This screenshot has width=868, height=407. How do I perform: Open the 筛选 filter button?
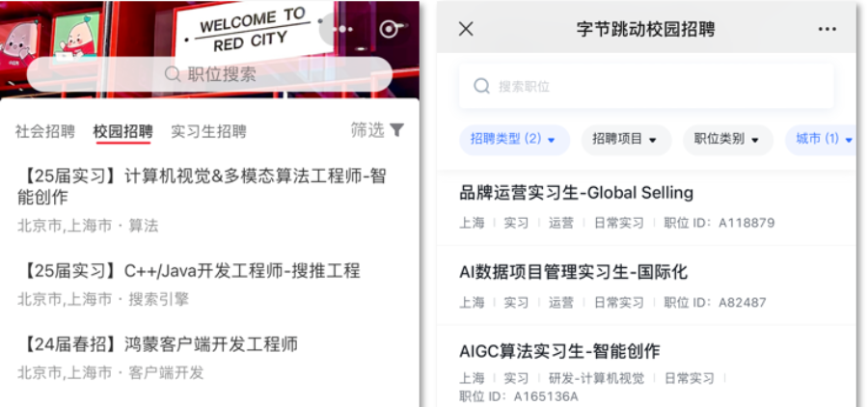[x=377, y=130]
